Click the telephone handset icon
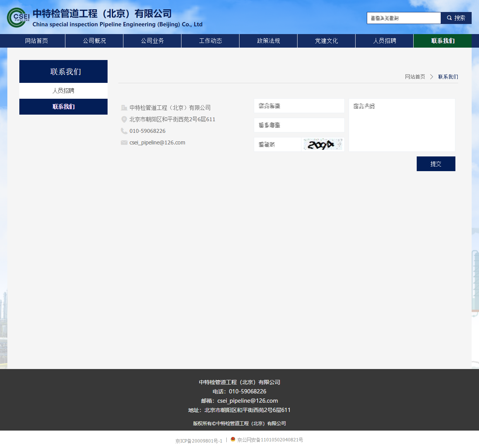Image resolution: width=479 pixels, height=448 pixels. 124,131
